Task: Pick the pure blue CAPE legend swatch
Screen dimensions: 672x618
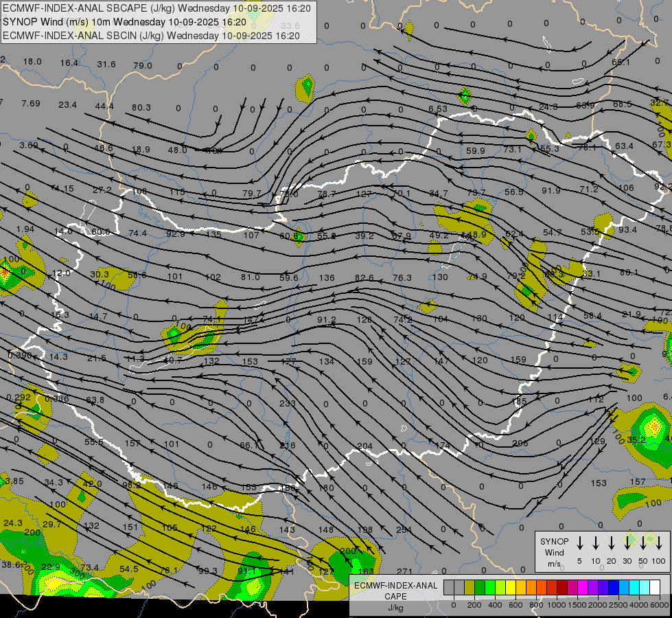Action: click(613, 588)
